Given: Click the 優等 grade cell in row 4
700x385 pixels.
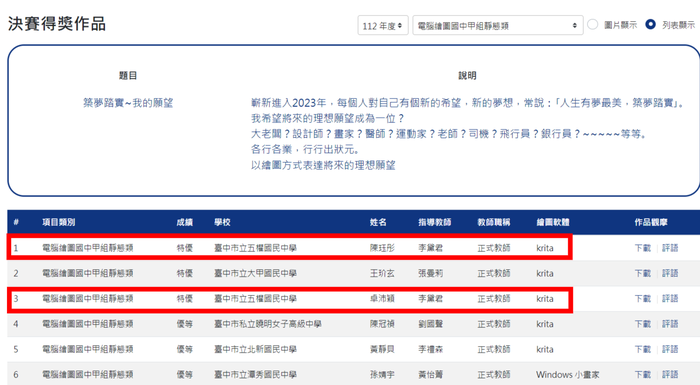Looking at the screenshot, I should (184, 324).
